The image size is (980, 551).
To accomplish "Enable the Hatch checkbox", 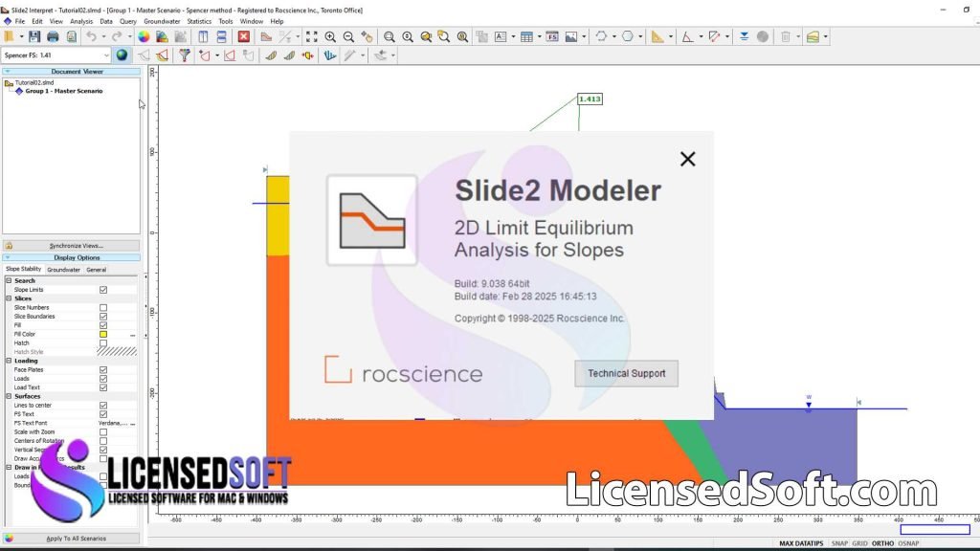I will (103, 343).
